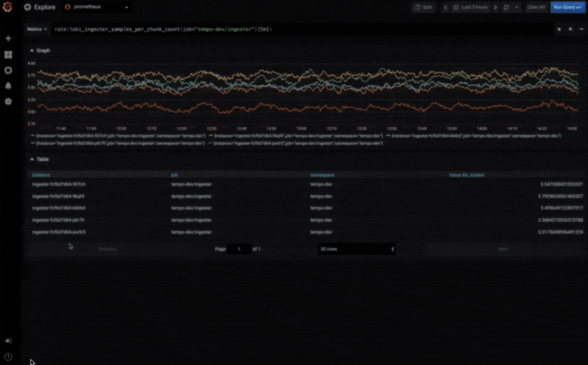The width and height of the screenshot is (588, 365).
Task: Open the Help question mark icon
Action: coord(8,357)
